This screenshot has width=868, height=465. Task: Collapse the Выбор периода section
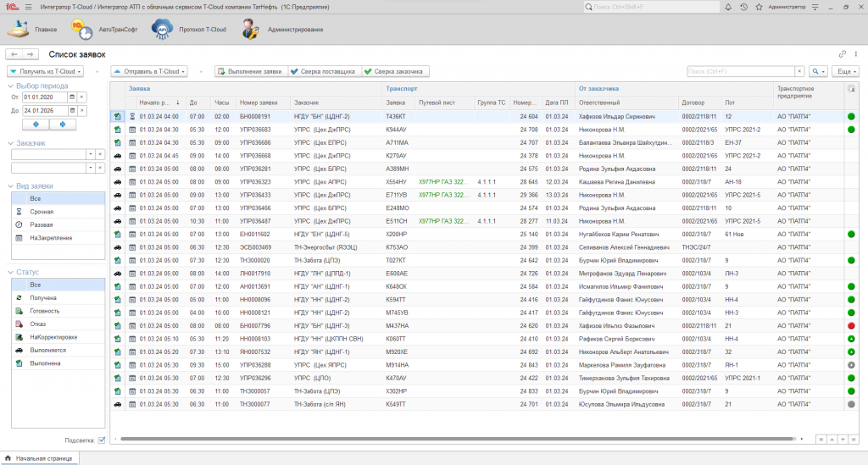pos(10,86)
